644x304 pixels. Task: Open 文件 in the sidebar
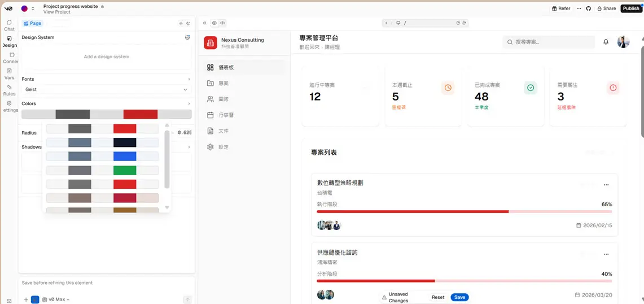(244, 131)
